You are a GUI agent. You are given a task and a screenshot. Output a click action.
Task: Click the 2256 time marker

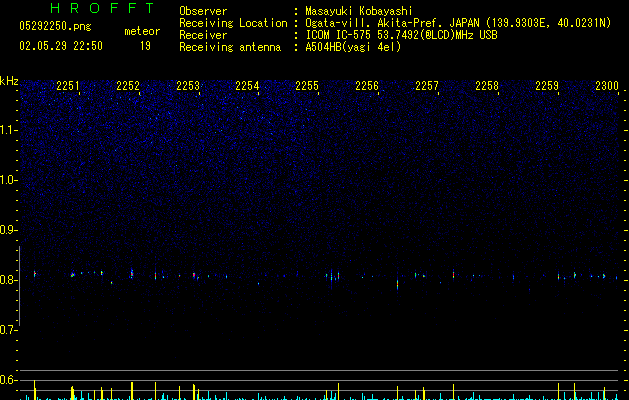(x=367, y=86)
